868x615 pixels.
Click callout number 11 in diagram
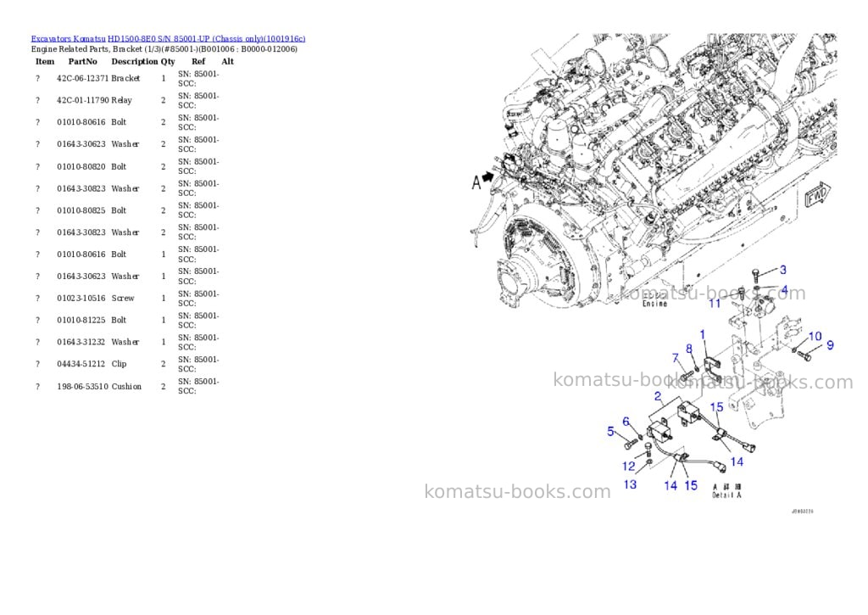tap(715, 303)
